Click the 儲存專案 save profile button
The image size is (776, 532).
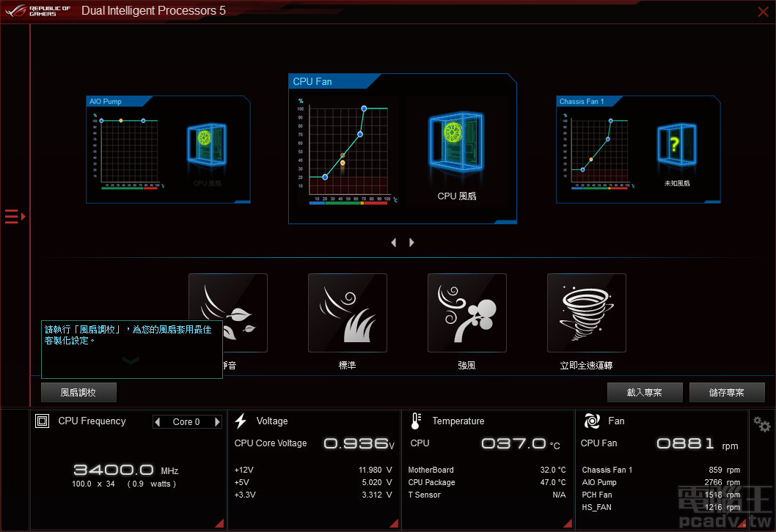pyautogui.click(x=727, y=392)
